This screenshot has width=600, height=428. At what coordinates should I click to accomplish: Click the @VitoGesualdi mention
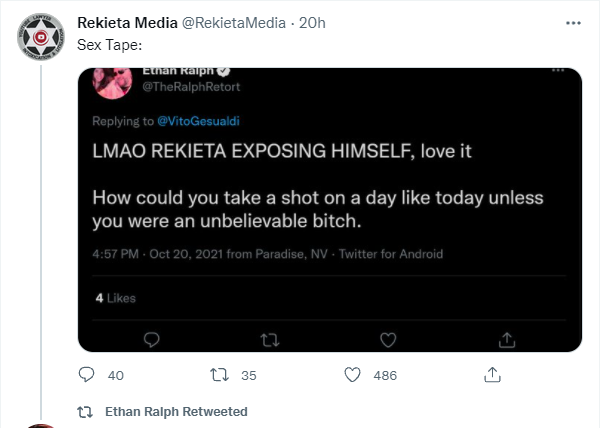click(199, 121)
